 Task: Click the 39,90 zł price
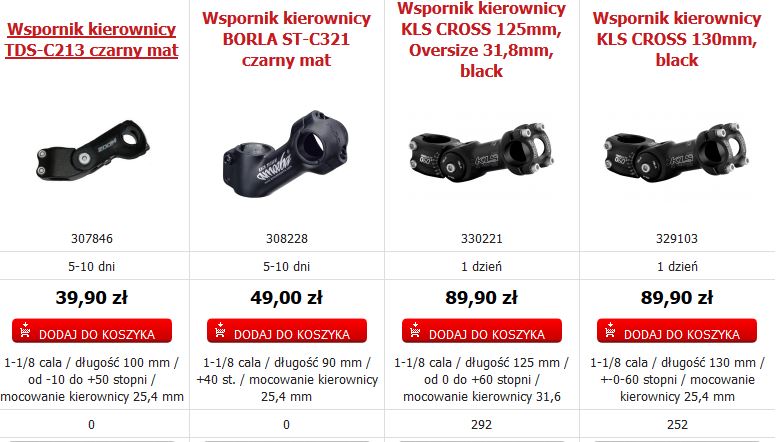pyautogui.click(x=92, y=297)
